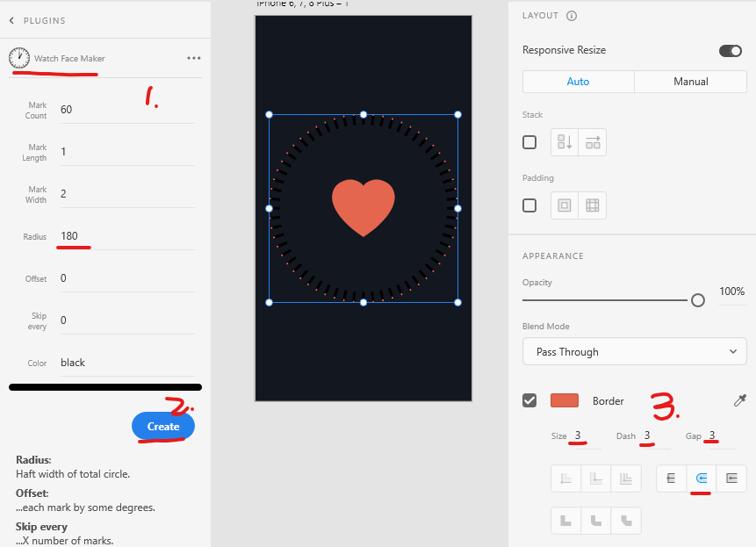Screen dimensions: 756x547
Task: Click the Create button
Action: point(163,426)
